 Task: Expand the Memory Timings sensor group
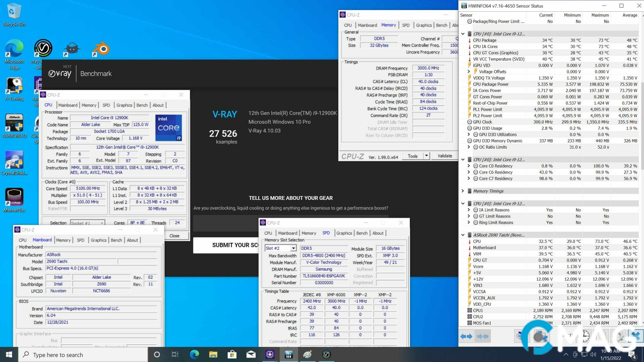click(x=463, y=191)
